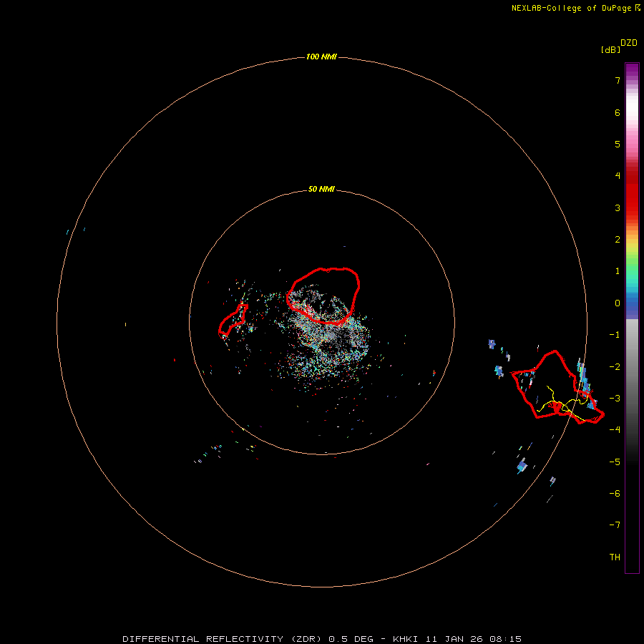Click the 1 value on the color scale

(618, 271)
